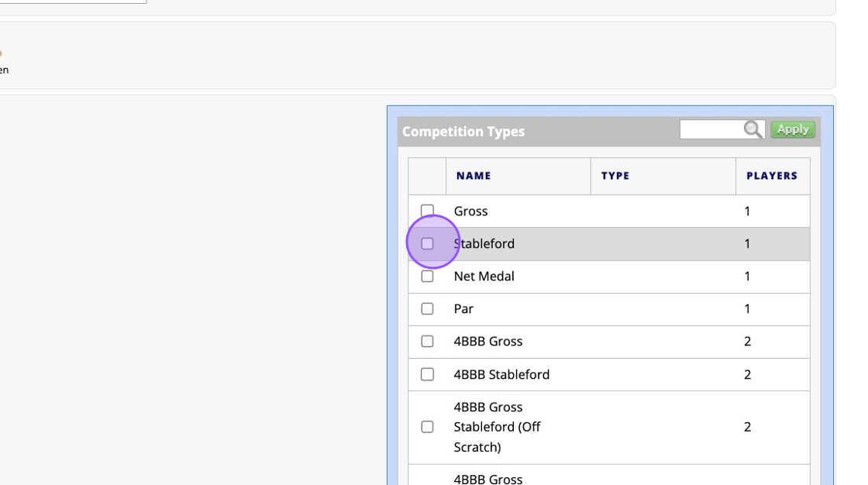
Task: Click the magnifying glass search icon
Action: tap(753, 129)
